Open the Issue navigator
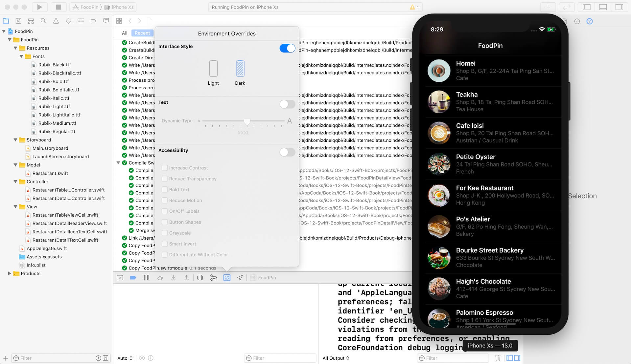Image resolution: width=631 pixels, height=364 pixels. click(56, 21)
